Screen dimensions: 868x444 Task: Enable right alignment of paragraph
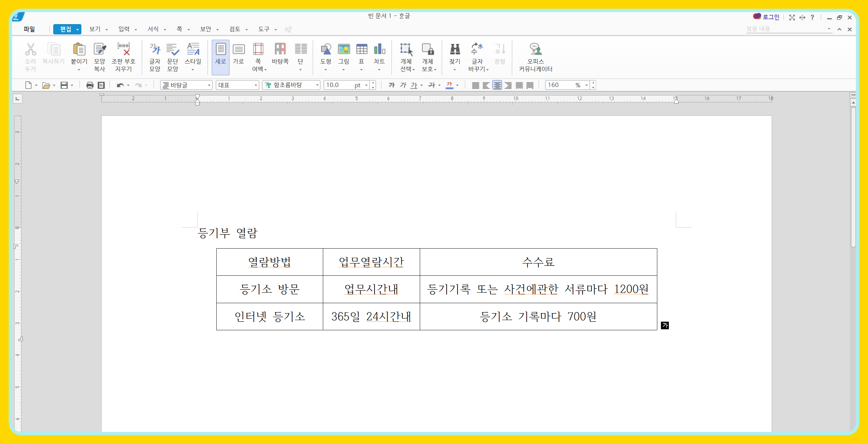(508, 85)
